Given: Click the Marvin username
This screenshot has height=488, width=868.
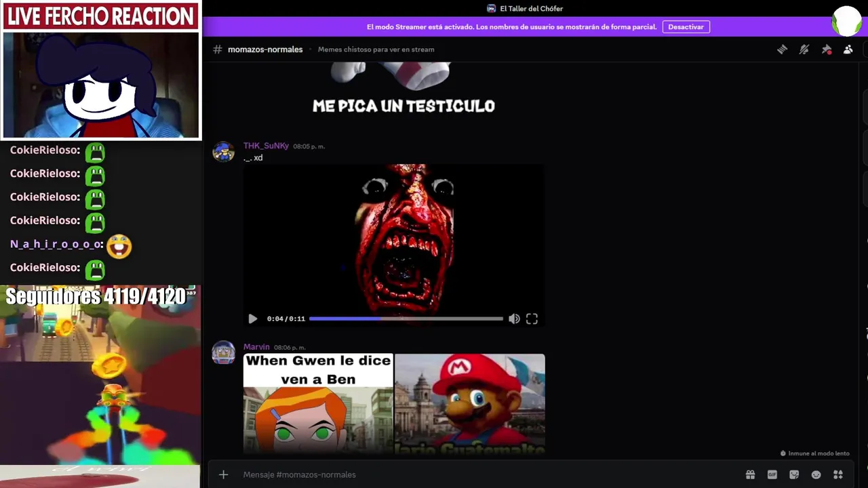Looking at the screenshot, I should click(256, 347).
